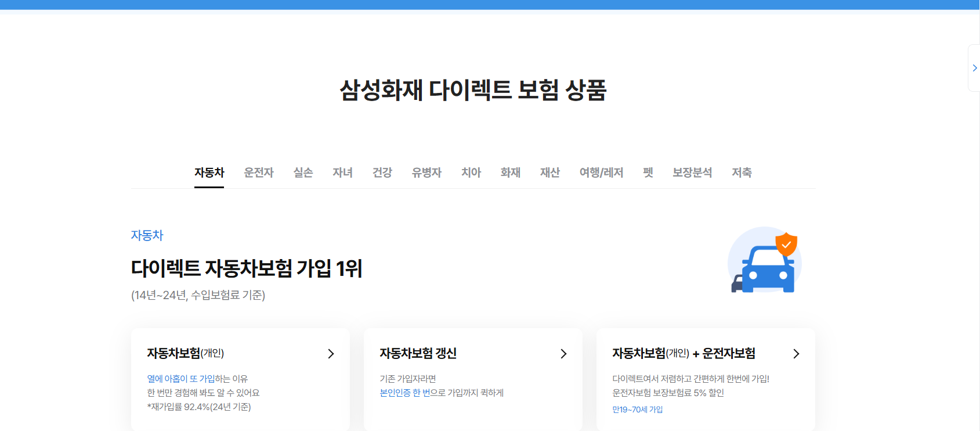Viewport: 980px width, 431px height.
Task: Switch to the 건강 tab
Action: [382, 173]
